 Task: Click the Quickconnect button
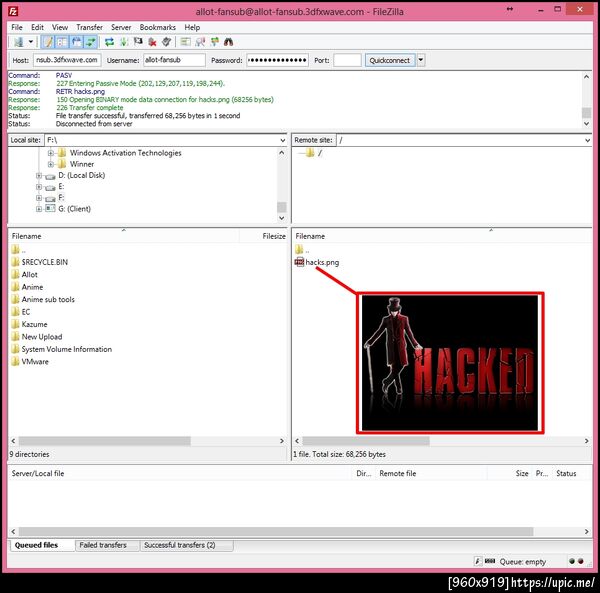tap(390, 60)
